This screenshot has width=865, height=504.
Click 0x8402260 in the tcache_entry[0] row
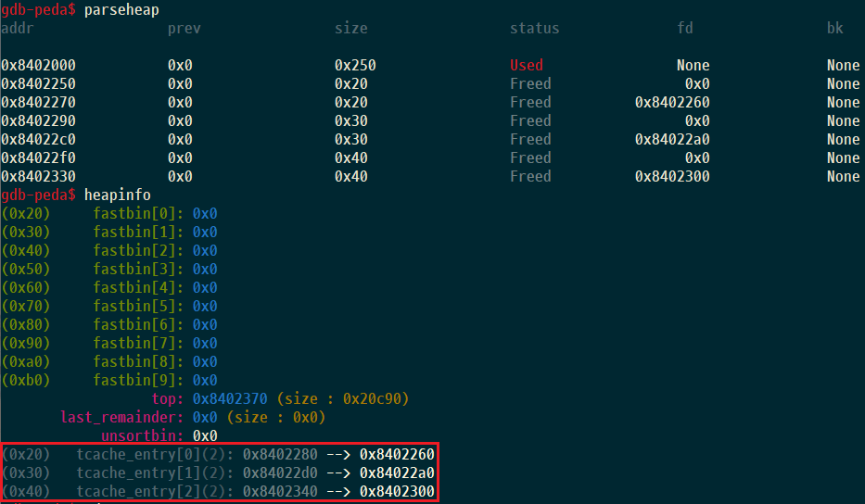pyautogui.click(x=397, y=455)
